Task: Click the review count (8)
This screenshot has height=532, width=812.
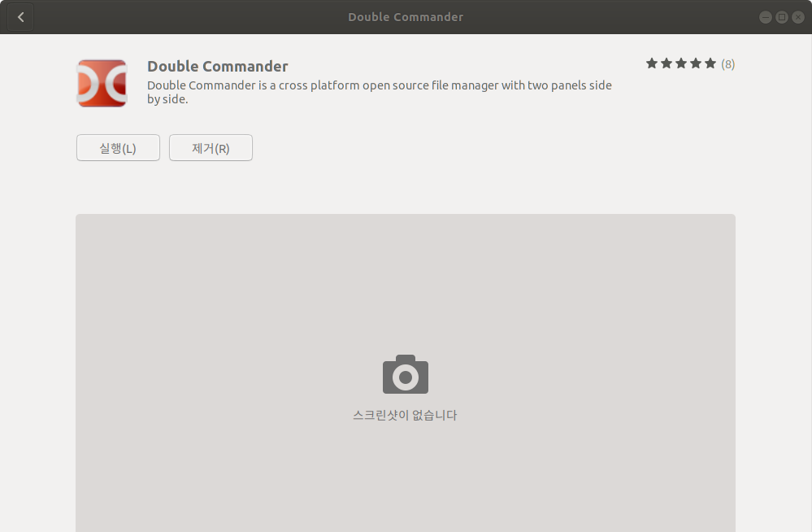Action: (x=727, y=63)
